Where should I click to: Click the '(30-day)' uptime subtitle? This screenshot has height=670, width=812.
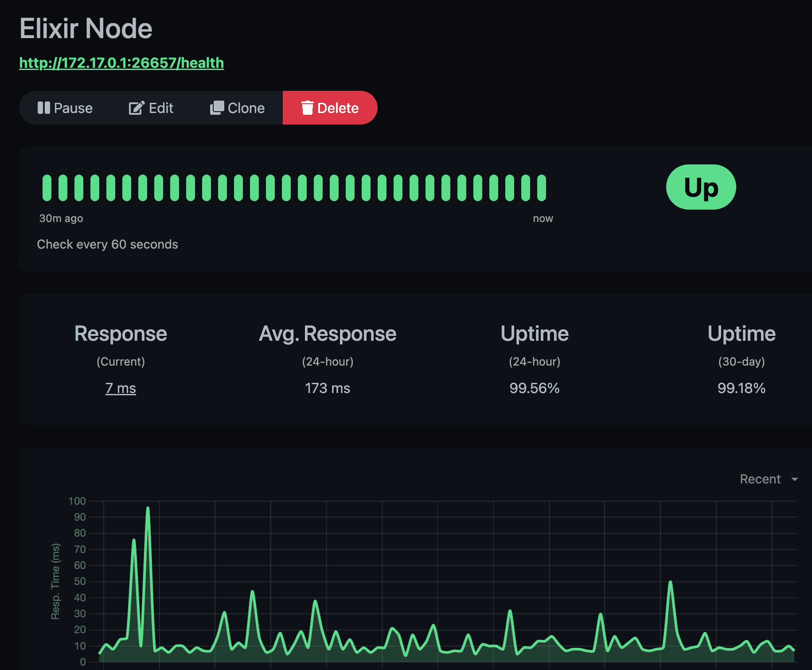pos(742,362)
